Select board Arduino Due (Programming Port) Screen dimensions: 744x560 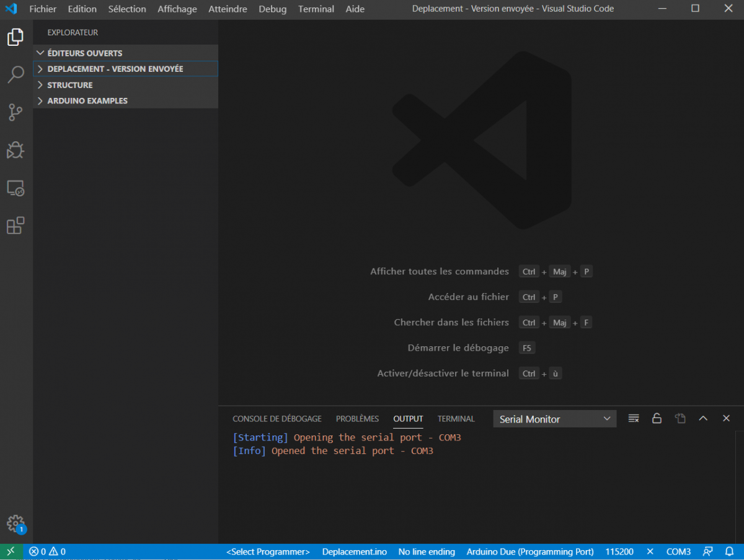[x=530, y=552]
